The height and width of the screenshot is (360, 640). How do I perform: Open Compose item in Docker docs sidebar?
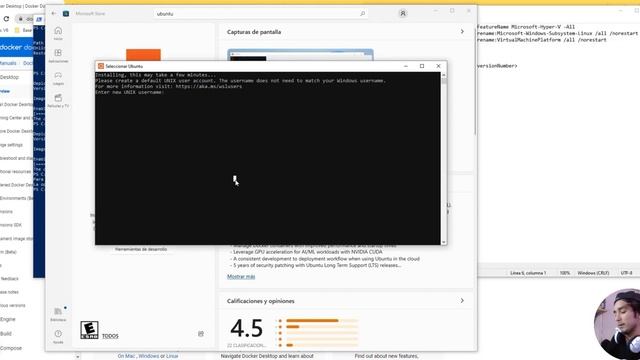point(11,348)
